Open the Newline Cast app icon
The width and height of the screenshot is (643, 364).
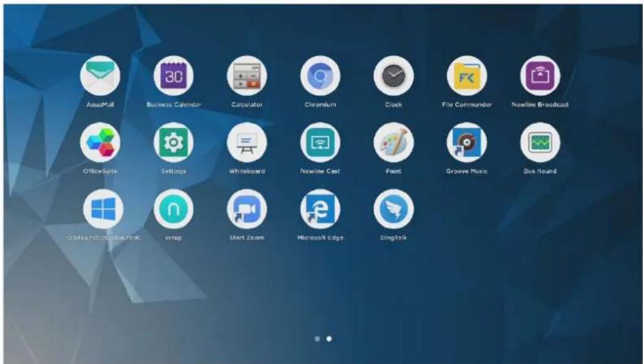320,143
